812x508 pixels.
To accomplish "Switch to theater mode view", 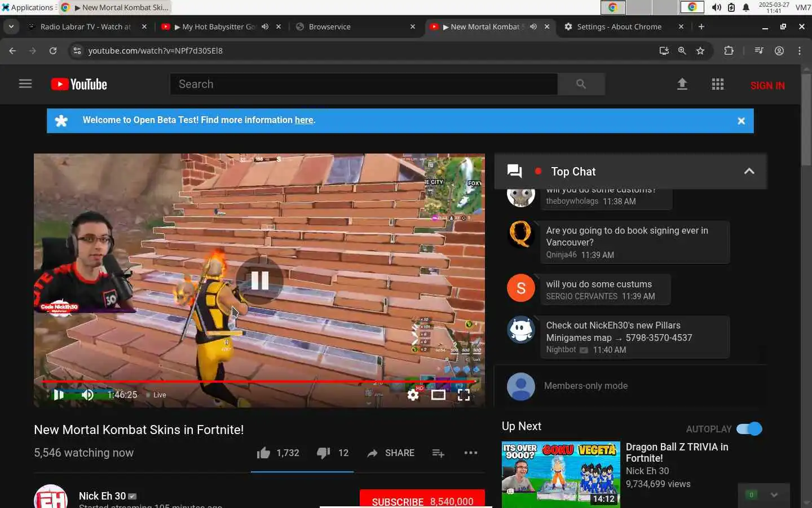I will [x=438, y=395].
